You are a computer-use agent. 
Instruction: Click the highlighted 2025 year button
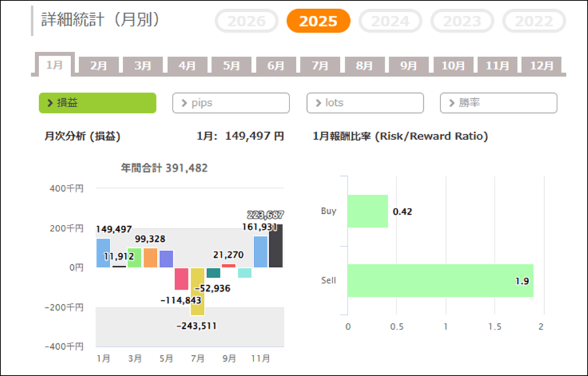pyautogui.click(x=318, y=21)
